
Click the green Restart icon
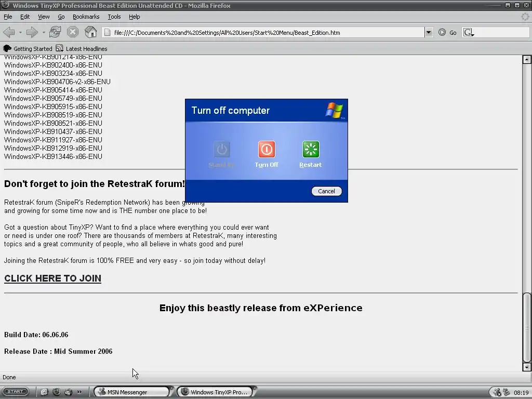tap(311, 149)
